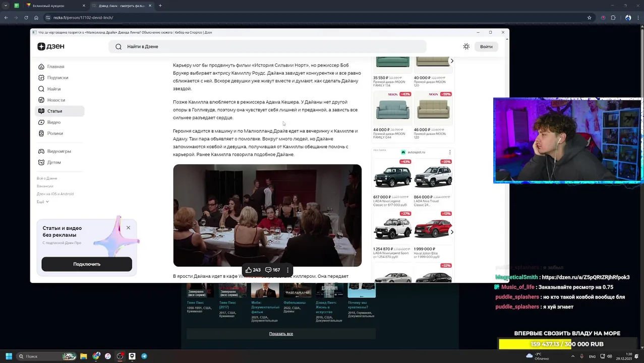Click "Показать все" on the rezka page
644x363 pixels.
click(x=281, y=334)
